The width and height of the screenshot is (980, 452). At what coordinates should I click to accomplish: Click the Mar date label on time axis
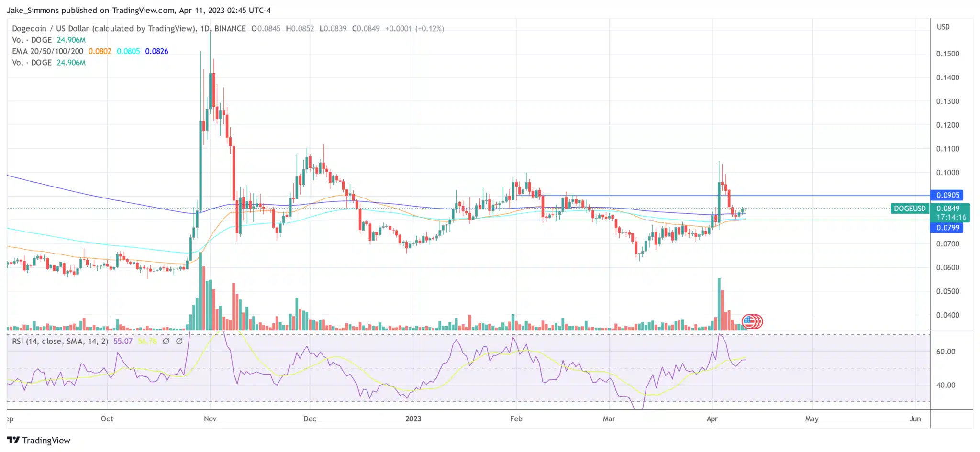[609, 419]
